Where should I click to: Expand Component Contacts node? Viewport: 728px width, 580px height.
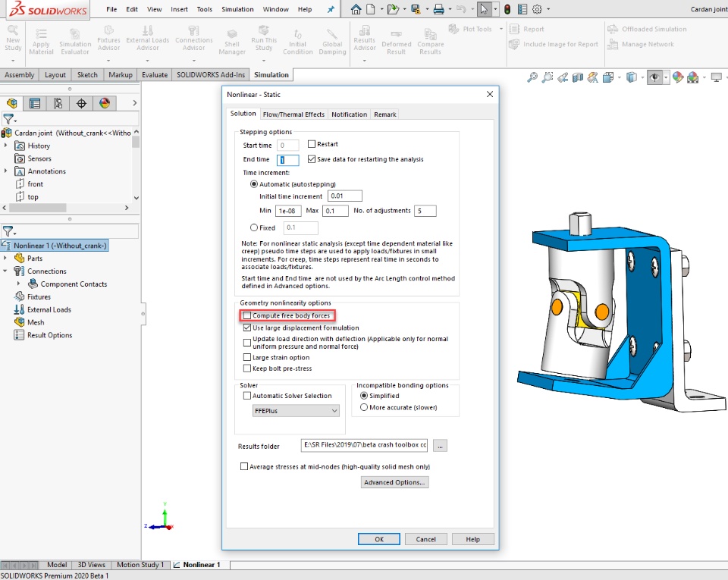click(18, 284)
